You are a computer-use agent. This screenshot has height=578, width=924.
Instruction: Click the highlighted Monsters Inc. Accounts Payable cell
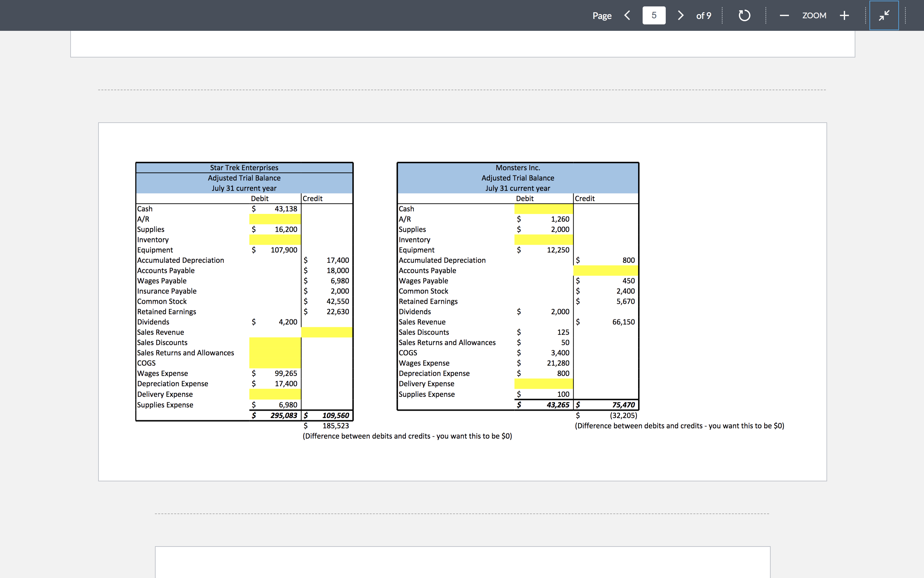[x=605, y=271]
